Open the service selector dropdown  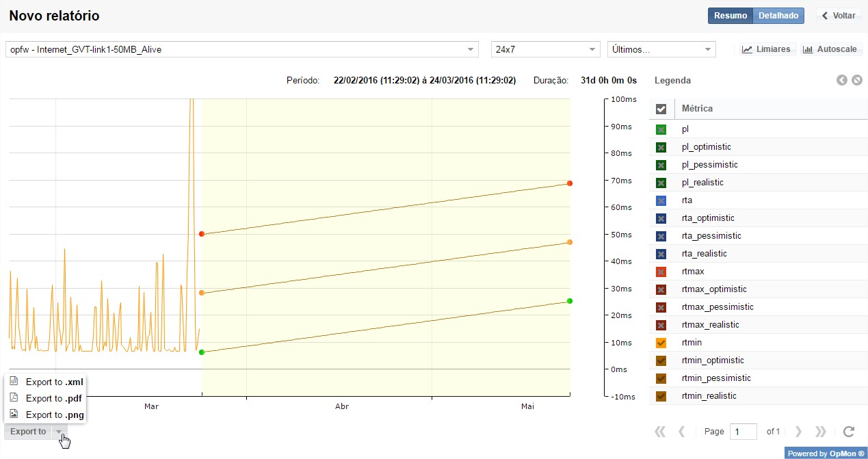click(x=243, y=49)
